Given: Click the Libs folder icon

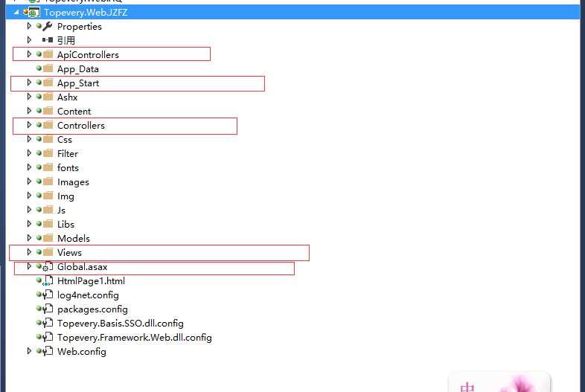Looking at the screenshot, I should click(48, 224).
